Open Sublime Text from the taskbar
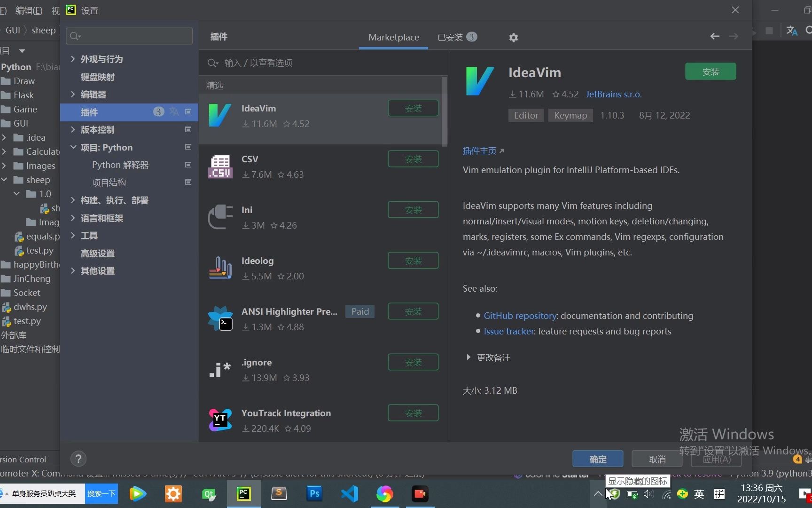This screenshot has width=812, height=508. pyautogui.click(x=279, y=494)
